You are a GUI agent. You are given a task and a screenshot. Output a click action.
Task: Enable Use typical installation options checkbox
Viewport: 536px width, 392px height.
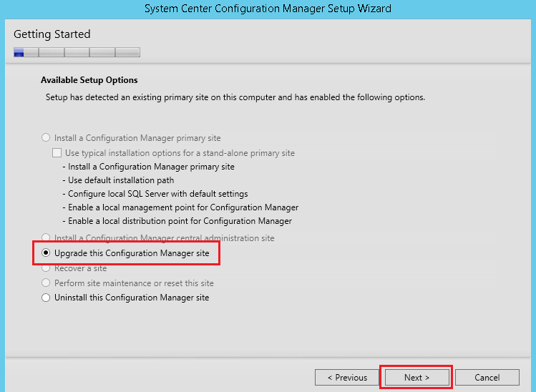(57, 153)
